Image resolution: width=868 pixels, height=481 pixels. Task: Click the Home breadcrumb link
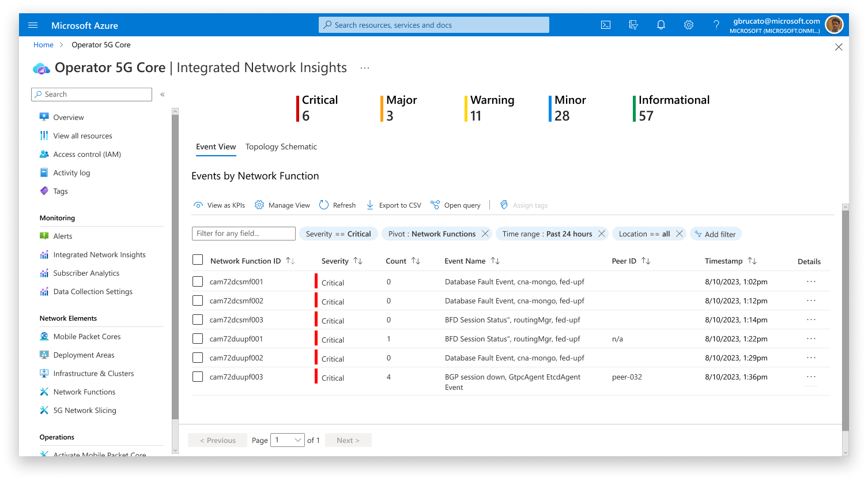(43, 44)
